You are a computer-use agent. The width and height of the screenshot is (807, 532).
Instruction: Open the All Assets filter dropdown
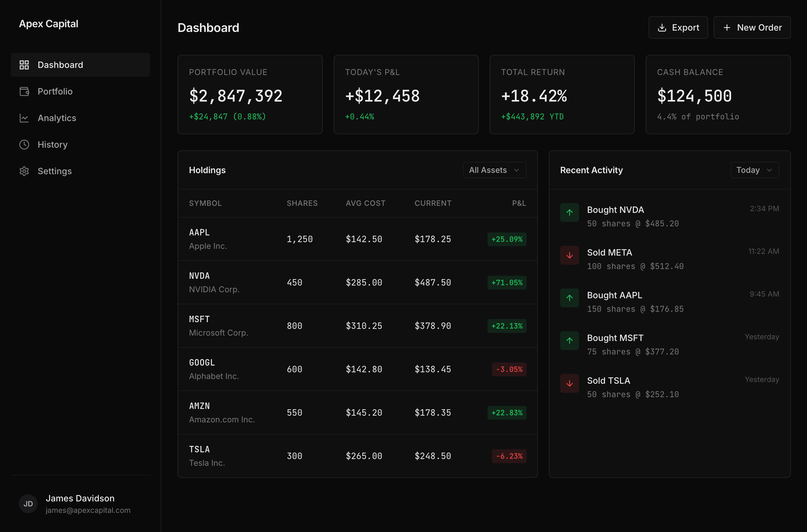click(494, 170)
